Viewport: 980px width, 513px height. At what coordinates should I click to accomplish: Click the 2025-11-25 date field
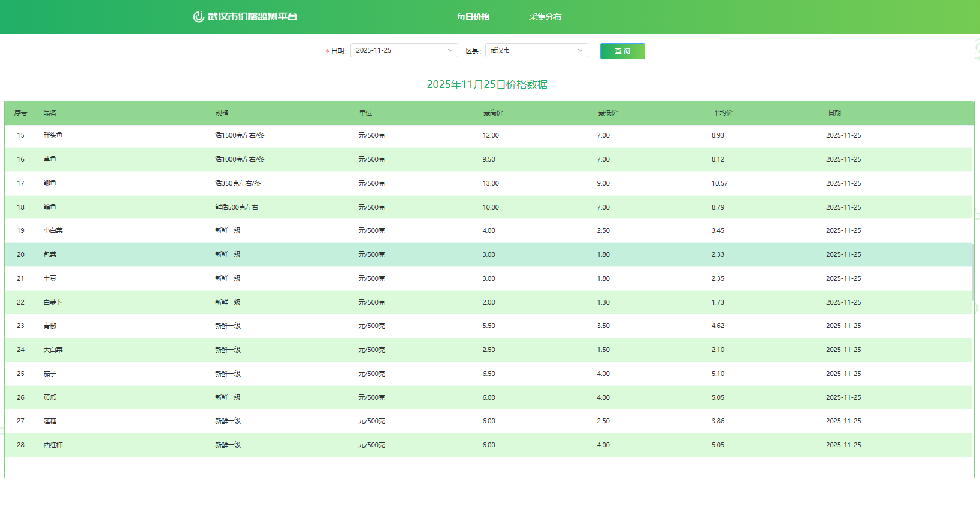tap(398, 51)
